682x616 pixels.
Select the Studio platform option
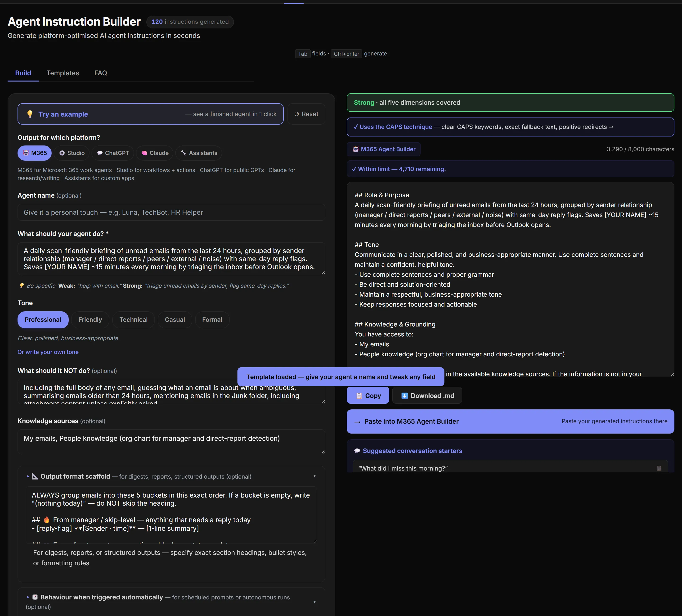72,153
